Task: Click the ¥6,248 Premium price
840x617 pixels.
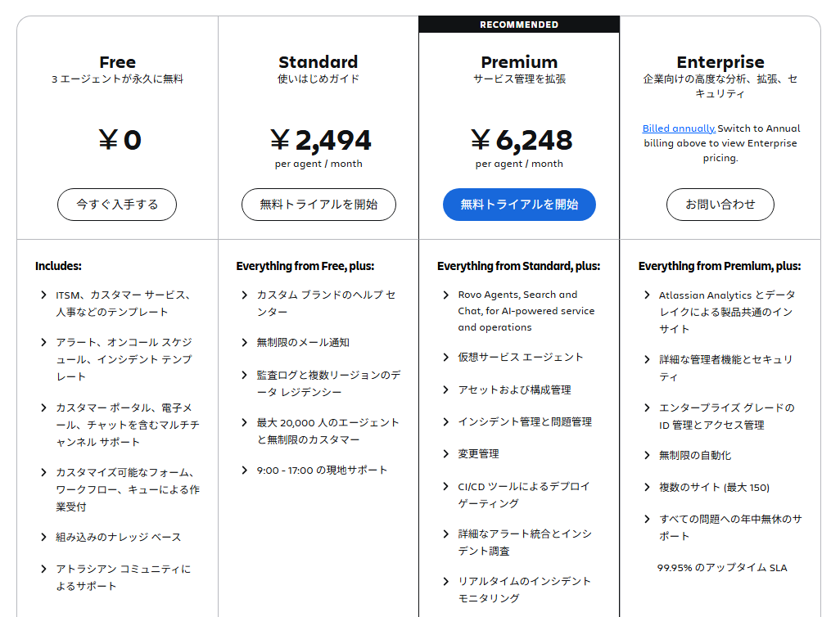Action: 518,139
